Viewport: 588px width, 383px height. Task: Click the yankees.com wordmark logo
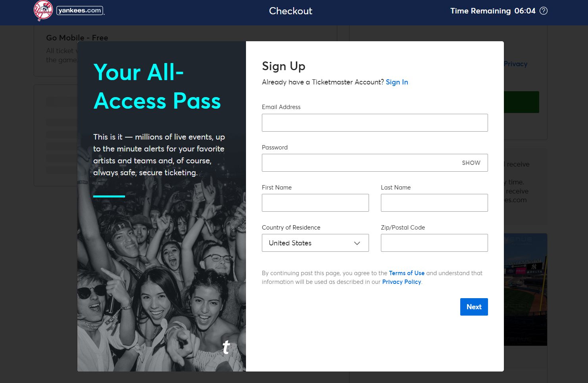(80, 11)
